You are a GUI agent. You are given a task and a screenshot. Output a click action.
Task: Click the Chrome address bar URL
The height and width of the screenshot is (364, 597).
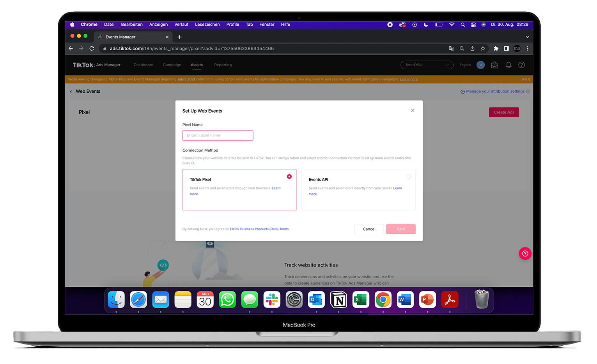pos(191,49)
